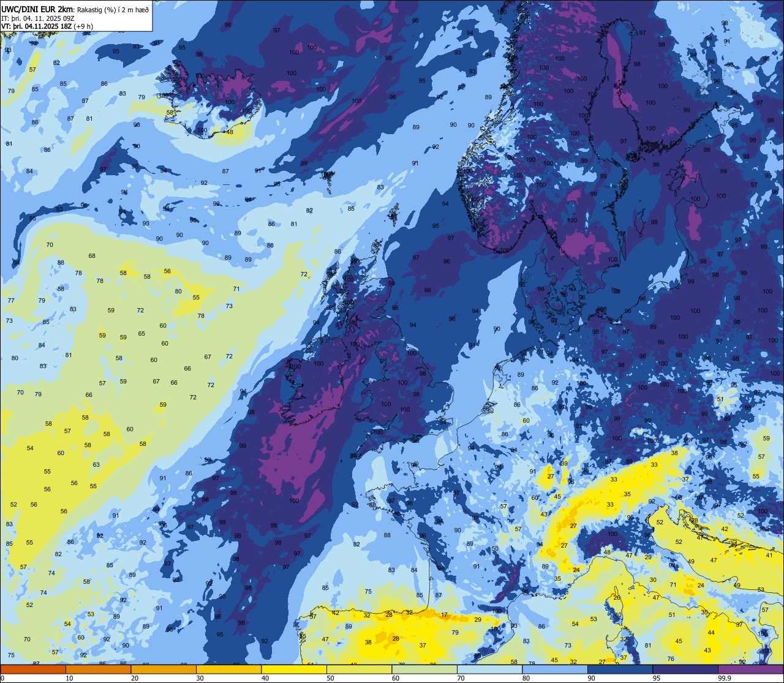Image resolution: width=784 pixels, height=683 pixels.
Task: Click the '63' humidity value over the Atlantic
Action: [x=96, y=464]
